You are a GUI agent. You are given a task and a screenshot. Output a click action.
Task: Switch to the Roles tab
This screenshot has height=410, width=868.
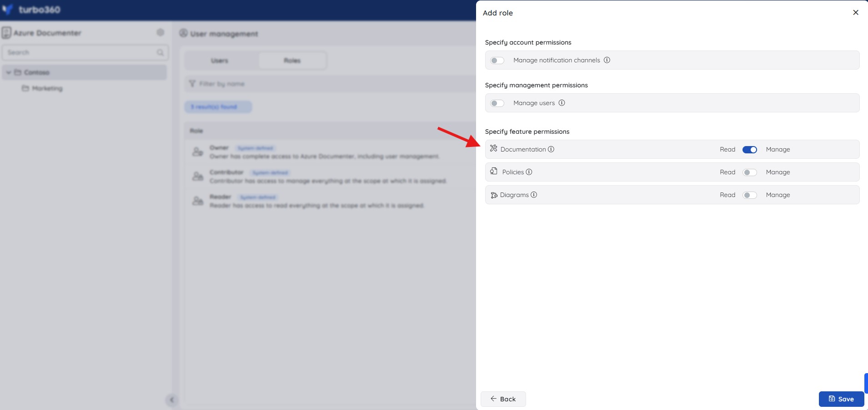pos(292,61)
